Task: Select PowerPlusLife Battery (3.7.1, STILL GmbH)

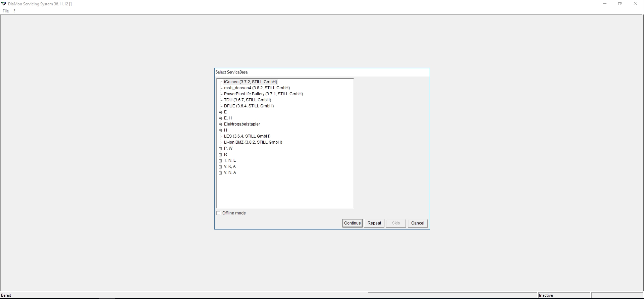Action: pyautogui.click(x=263, y=94)
